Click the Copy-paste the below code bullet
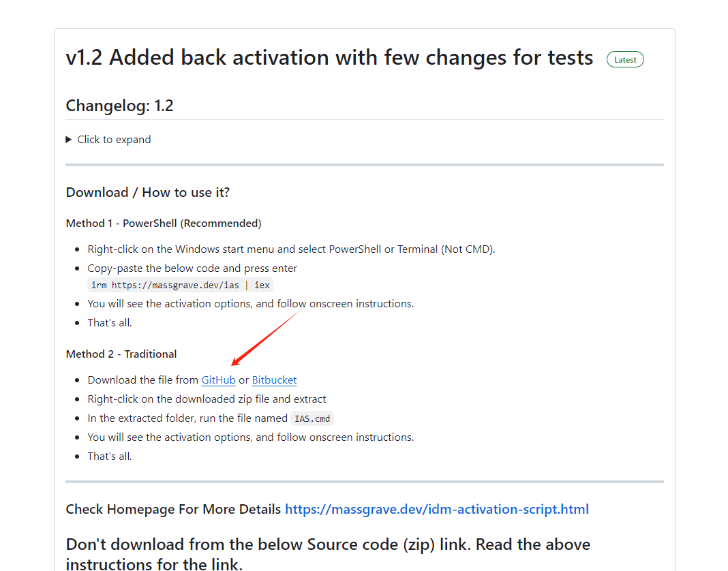The image size is (728, 571). [x=192, y=268]
